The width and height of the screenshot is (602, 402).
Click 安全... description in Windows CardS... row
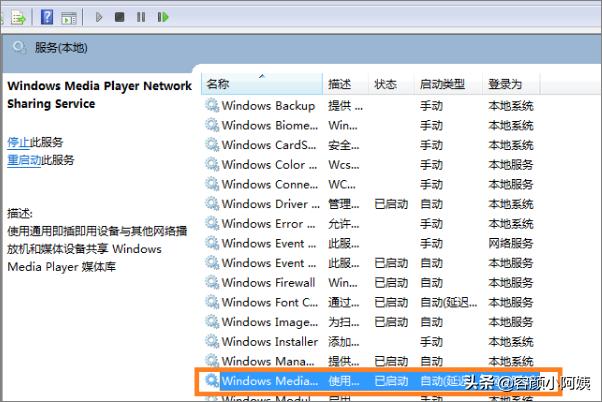click(x=344, y=145)
